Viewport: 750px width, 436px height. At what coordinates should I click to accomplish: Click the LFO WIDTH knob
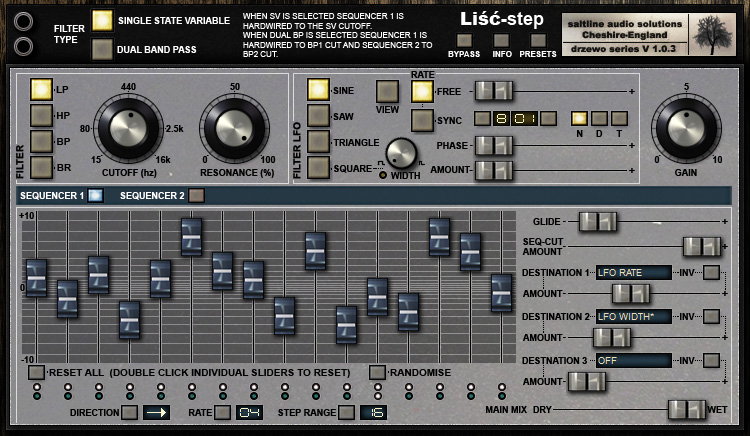[401, 154]
